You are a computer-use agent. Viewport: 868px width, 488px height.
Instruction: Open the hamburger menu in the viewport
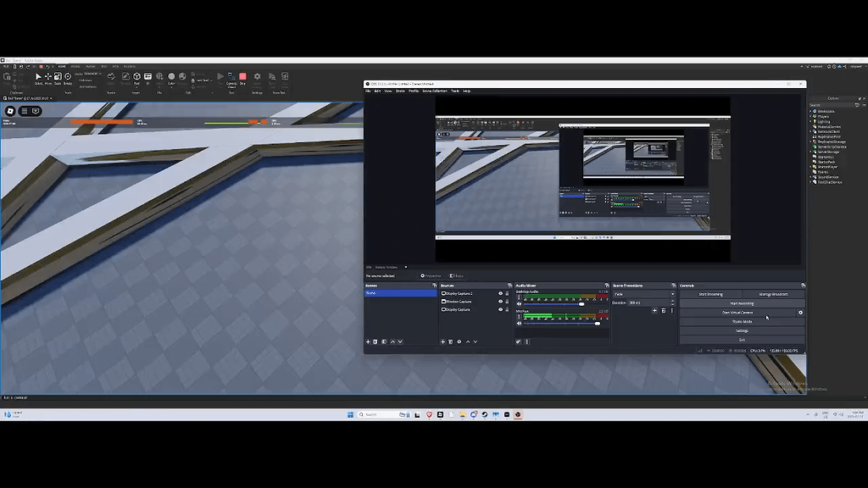(x=25, y=111)
